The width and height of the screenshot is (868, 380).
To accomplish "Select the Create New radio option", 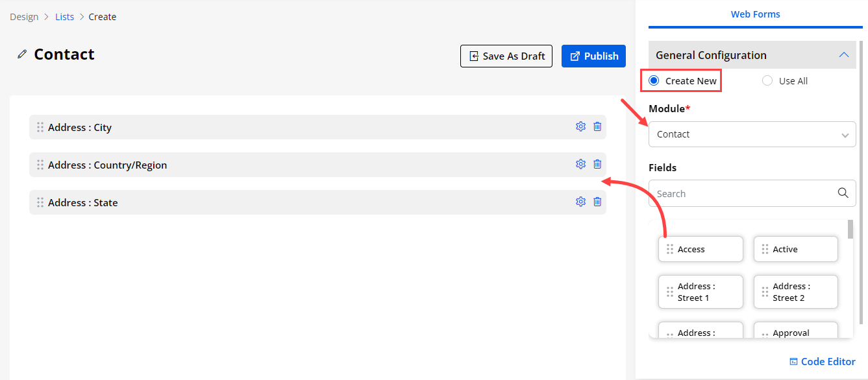I will click(654, 81).
